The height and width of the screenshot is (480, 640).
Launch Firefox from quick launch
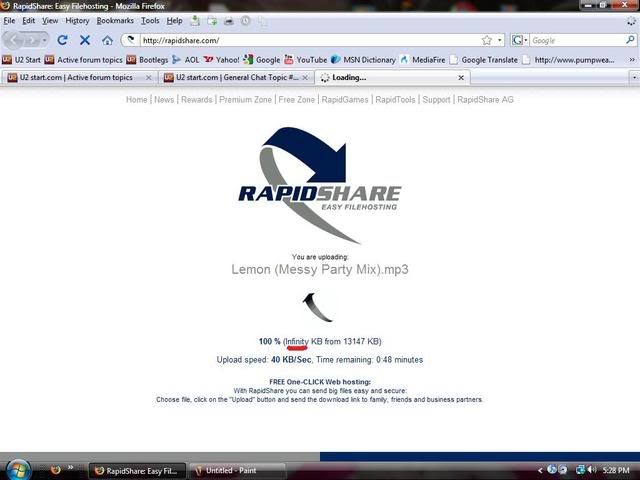coord(56,470)
